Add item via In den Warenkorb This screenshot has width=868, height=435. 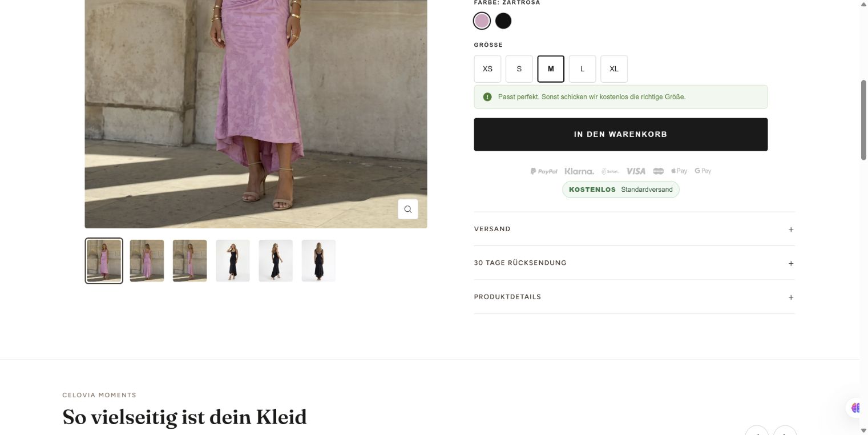pyautogui.click(x=620, y=134)
